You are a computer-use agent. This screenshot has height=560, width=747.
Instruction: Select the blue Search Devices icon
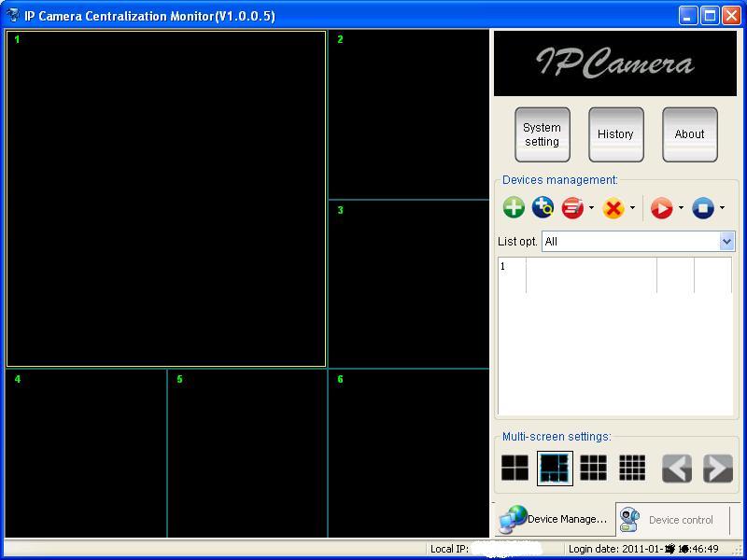pyautogui.click(x=543, y=207)
